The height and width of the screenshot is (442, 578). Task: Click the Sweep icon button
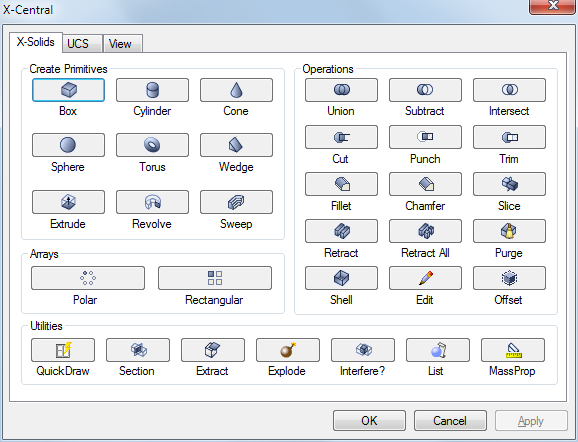(236, 202)
